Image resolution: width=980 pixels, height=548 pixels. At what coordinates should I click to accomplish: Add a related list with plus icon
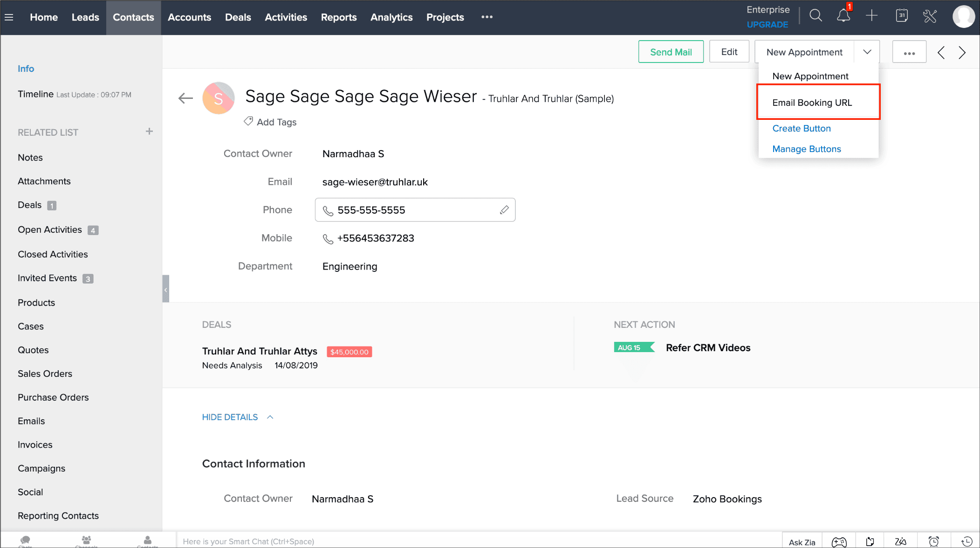[x=149, y=132]
